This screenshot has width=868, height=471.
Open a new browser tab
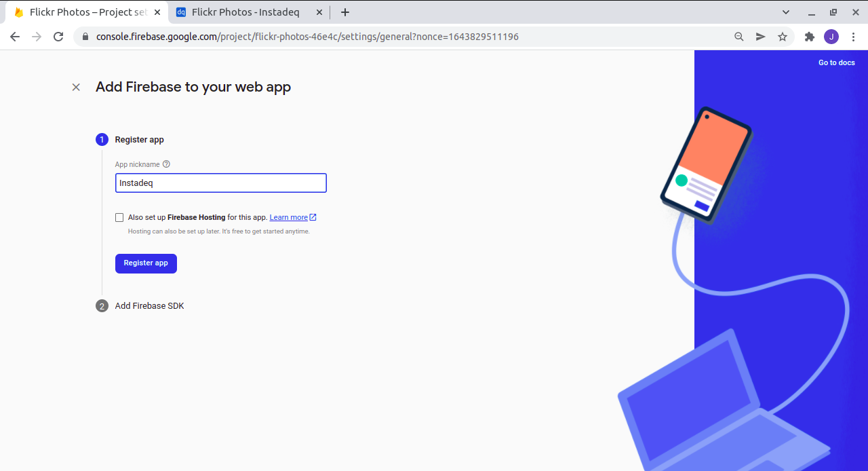[345, 12]
